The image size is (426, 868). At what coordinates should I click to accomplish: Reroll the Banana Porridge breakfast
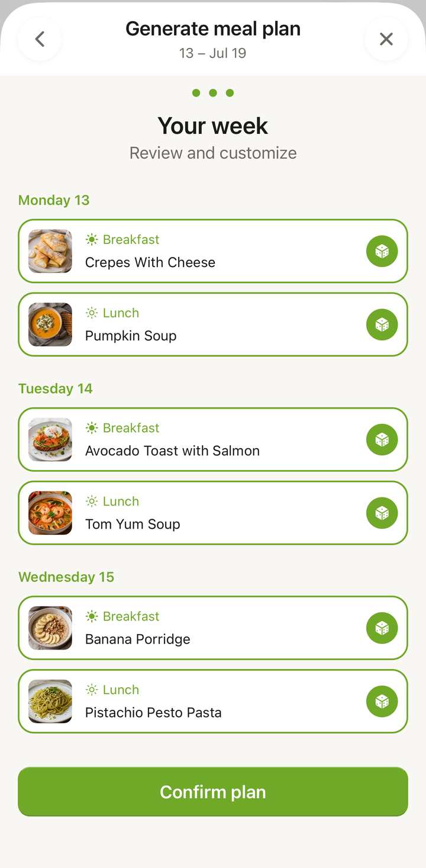coord(382,628)
